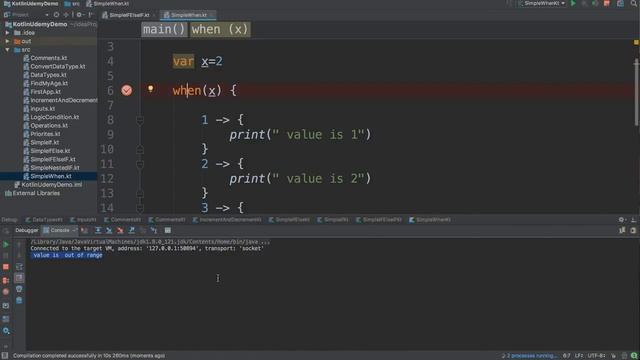Open SimpleWhenKt run configuration dropdown
Screen dimensions: 640x360
click(542, 3)
